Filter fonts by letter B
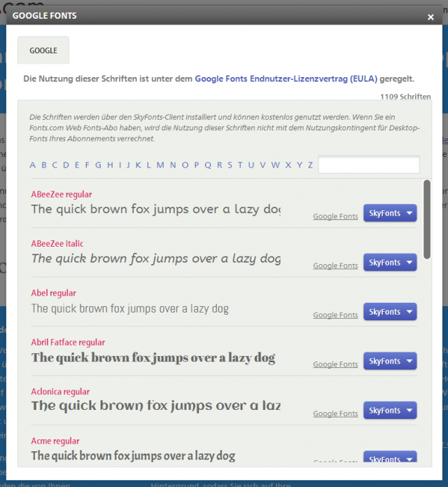This screenshot has width=448, height=487. tap(44, 165)
